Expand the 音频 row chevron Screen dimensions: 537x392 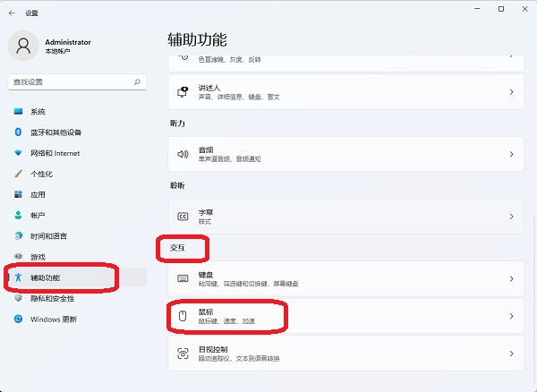511,154
